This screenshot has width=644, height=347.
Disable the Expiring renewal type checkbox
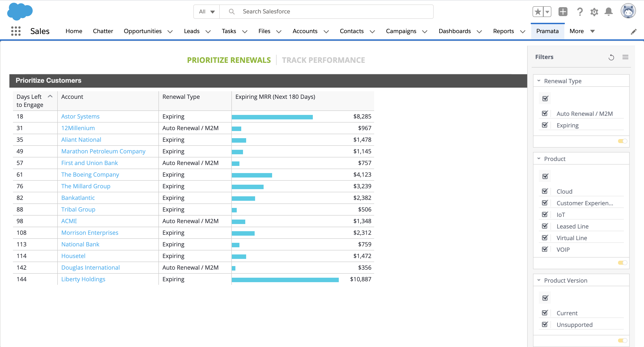click(545, 125)
